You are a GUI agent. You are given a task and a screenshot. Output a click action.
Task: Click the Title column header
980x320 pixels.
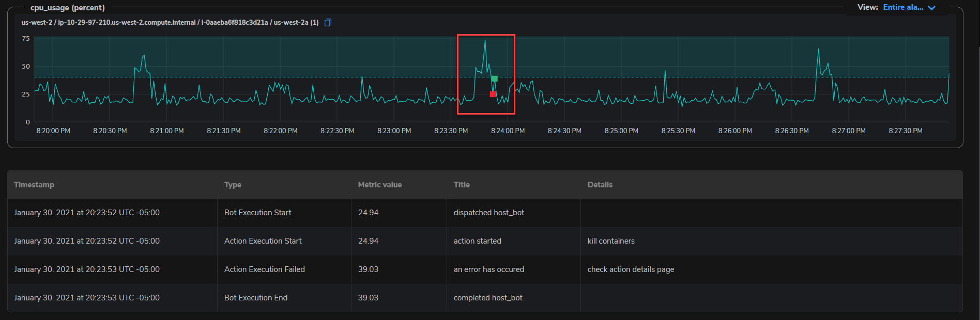462,185
